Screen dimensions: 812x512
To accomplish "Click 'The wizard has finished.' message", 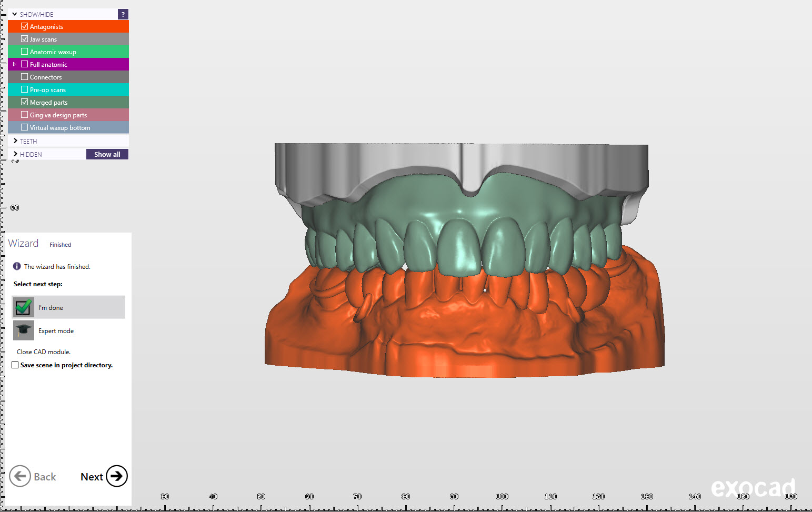I will click(x=57, y=267).
